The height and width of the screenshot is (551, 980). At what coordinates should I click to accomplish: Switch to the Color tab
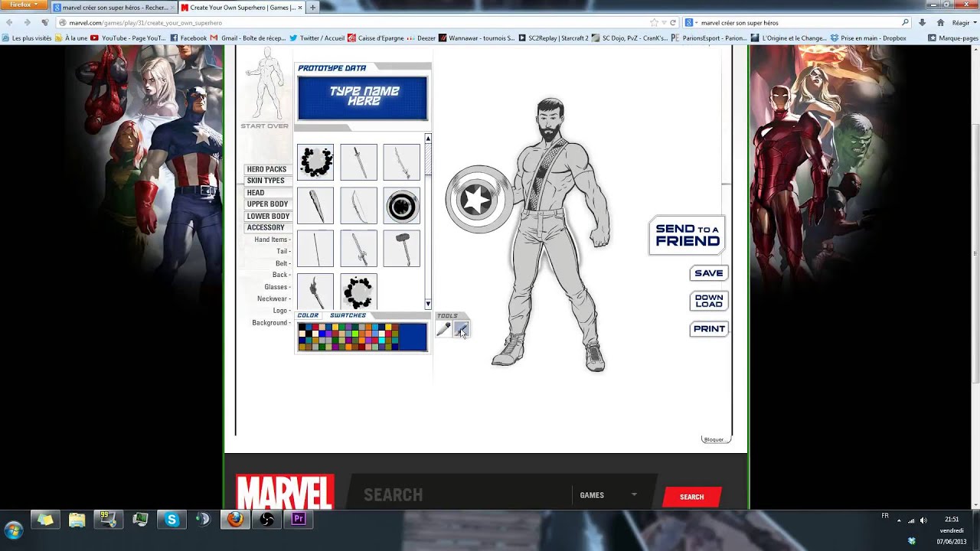(308, 315)
